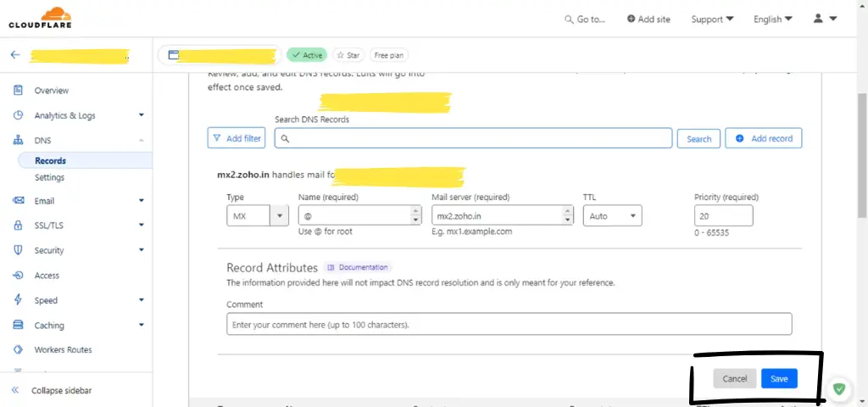Expand the English language menu
Viewport: 868px width, 407px height.
tap(772, 19)
